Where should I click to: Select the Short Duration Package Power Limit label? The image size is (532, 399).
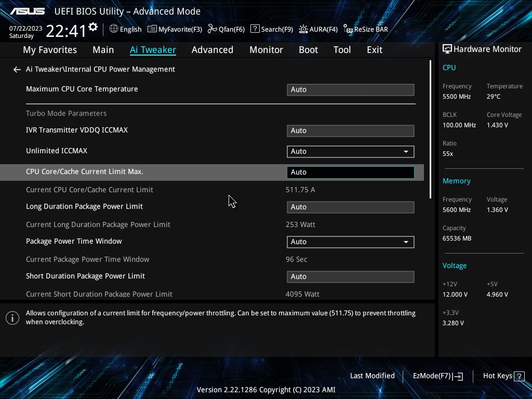click(86, 276)
